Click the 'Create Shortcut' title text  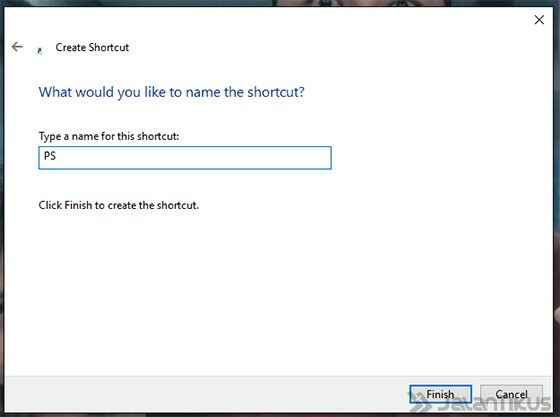point(92,47)
